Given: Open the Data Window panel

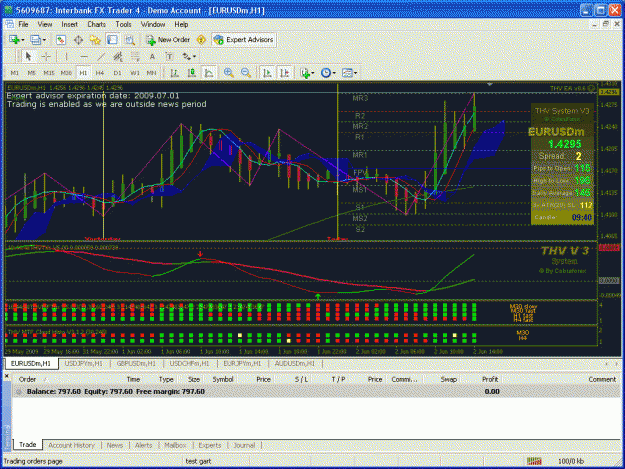Looking at the screenshot, I should 78,40.
